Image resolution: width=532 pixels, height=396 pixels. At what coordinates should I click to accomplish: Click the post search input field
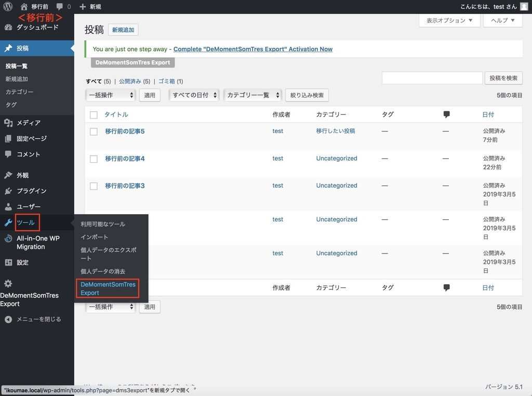coord(432,78)
